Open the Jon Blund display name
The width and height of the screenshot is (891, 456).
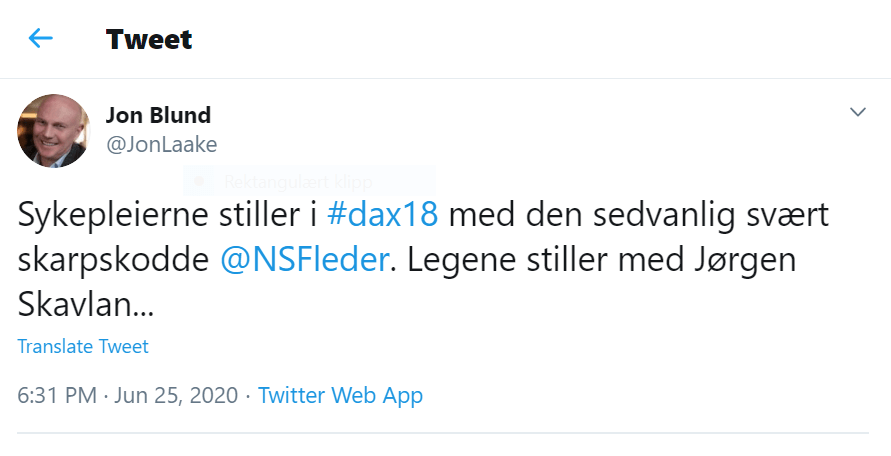pos(158,115)
